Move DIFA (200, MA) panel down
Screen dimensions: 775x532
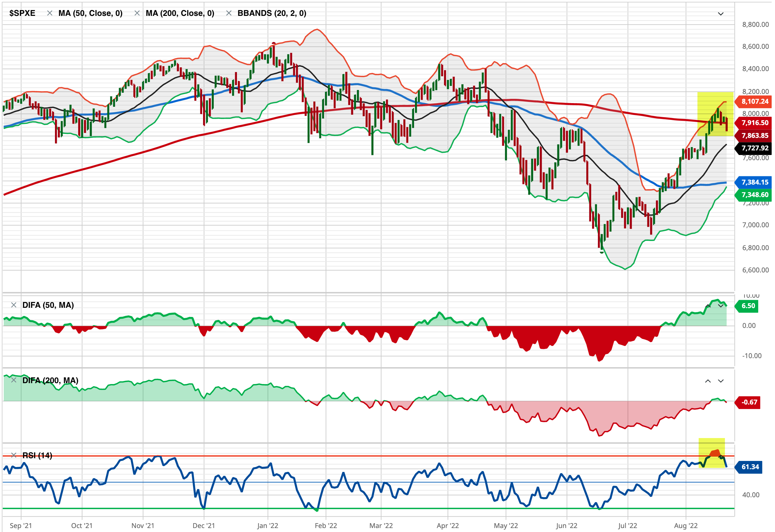(x=721, y=381)
